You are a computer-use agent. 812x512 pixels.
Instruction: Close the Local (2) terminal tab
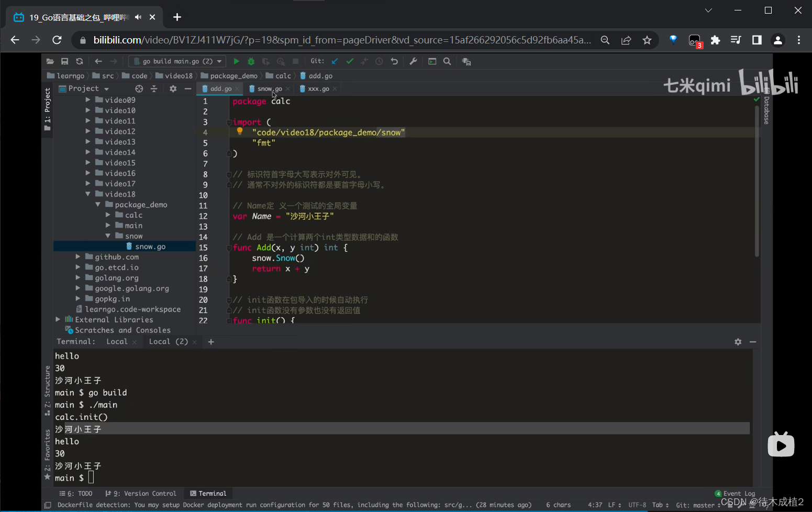click(195, 342)
